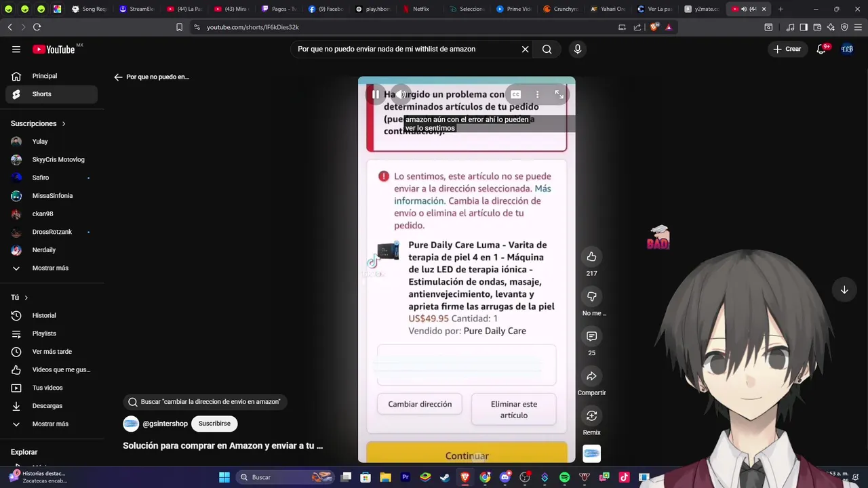Image resolution: width=868 pixels, height=488 pixels.
Task: Dislike the Short with thumbs down
Action: pyautogui.click(x=591, y=296)
